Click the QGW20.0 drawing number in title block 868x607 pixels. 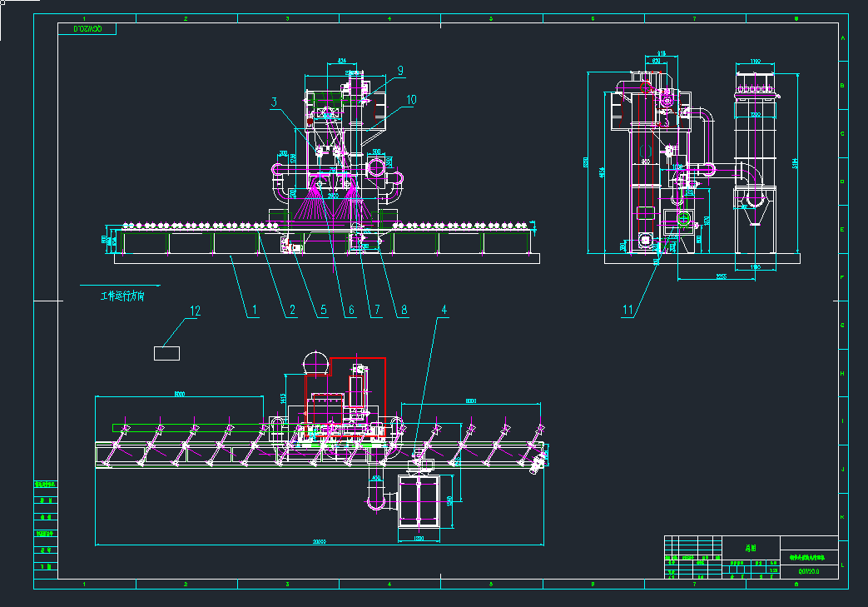pos(808,572)
